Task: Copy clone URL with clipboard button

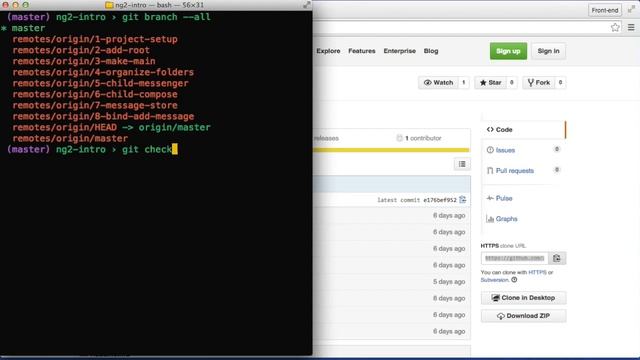Action: (557, 258)
